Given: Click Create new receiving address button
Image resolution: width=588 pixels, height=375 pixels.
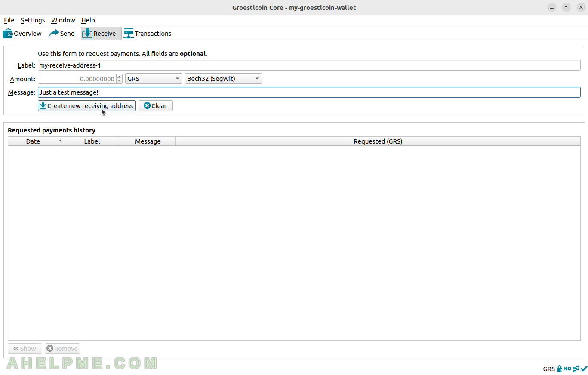Looking at the screenshot, I should click(87, 106).
